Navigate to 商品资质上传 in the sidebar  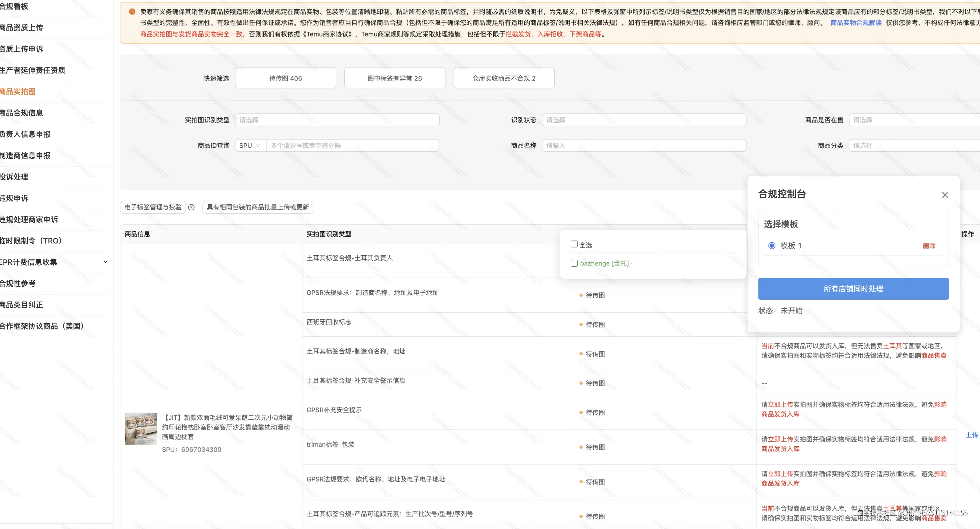21,27
